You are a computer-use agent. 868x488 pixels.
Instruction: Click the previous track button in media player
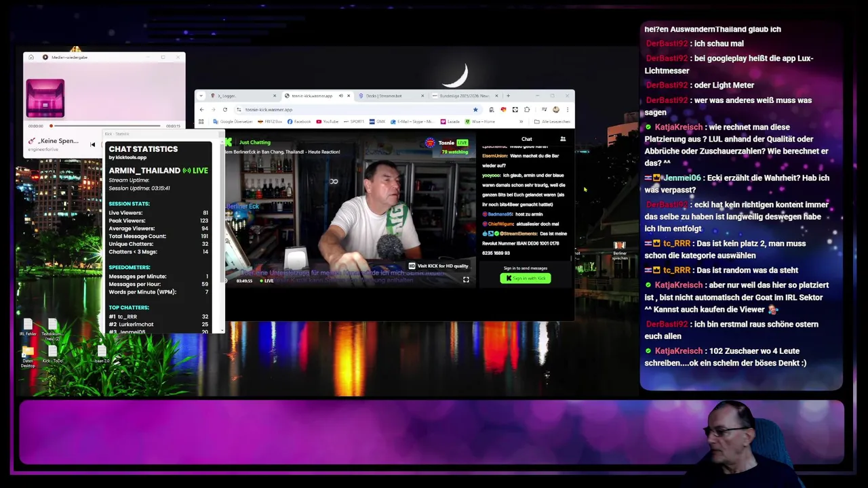click(93, 144)
